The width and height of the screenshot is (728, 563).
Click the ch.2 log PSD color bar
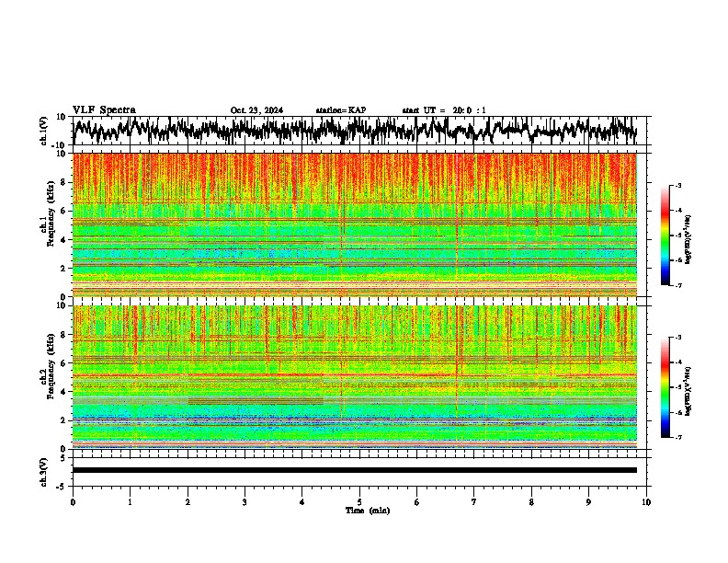(x=665, y=387)
